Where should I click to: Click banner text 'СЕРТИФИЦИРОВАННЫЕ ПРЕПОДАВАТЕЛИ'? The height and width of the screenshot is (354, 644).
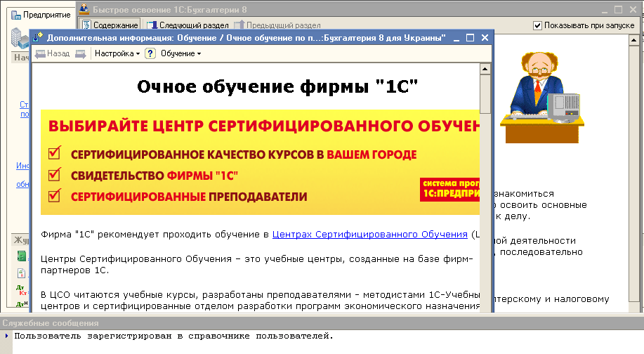coord(189,197)
